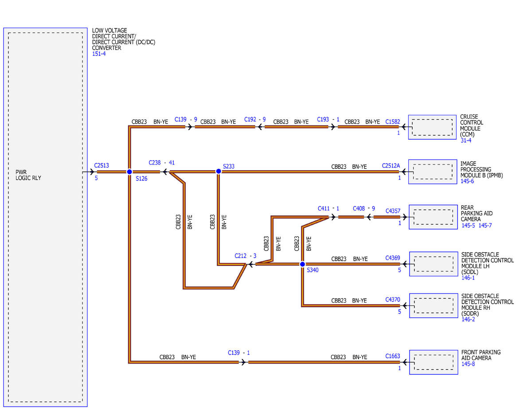Image resolution: width=532 pixels, height=411 pixels.
Task: Jump to page reference 145-5
Action: pos(468,225)
